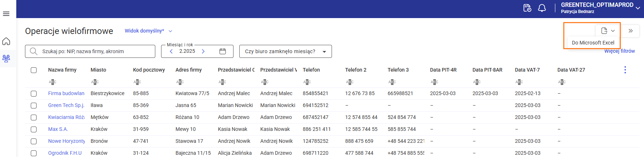This screenshot has width=644, height=158.
Task: Open the document clock icon in header
Action: (x=527, y=8)
